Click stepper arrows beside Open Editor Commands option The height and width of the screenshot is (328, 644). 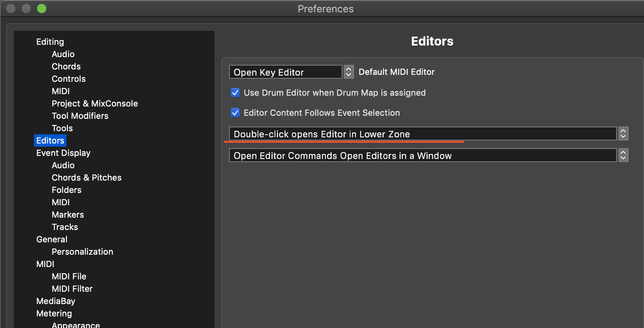coord(623,156)
